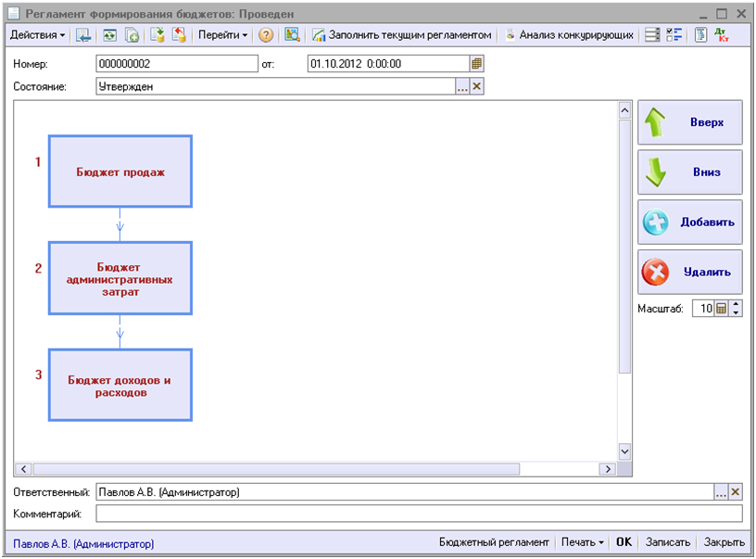Click the calendar icon beside the date field

(476, 64)
